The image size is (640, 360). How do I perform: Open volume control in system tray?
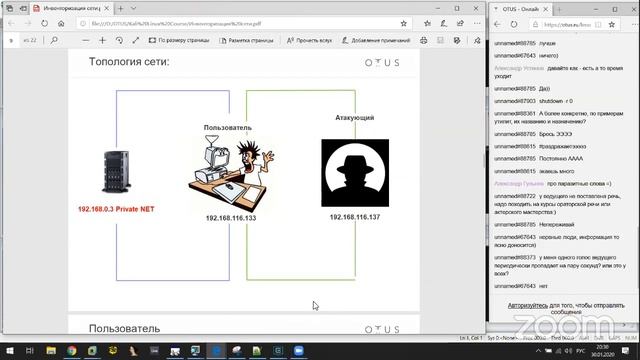569,351
